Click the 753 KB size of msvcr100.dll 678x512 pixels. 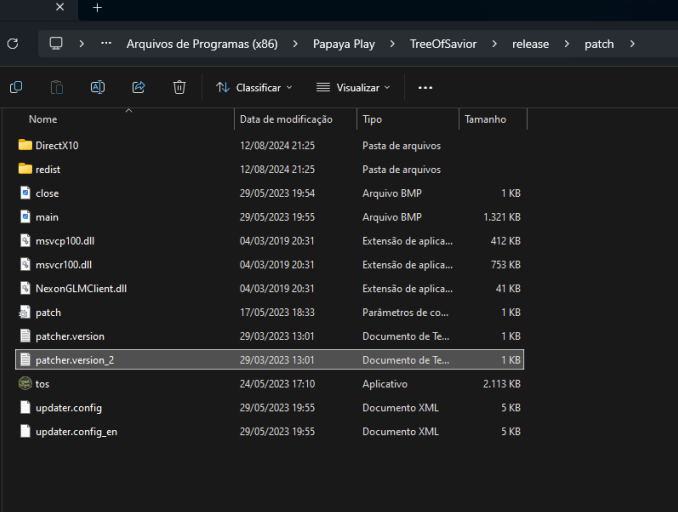point(505,265)
